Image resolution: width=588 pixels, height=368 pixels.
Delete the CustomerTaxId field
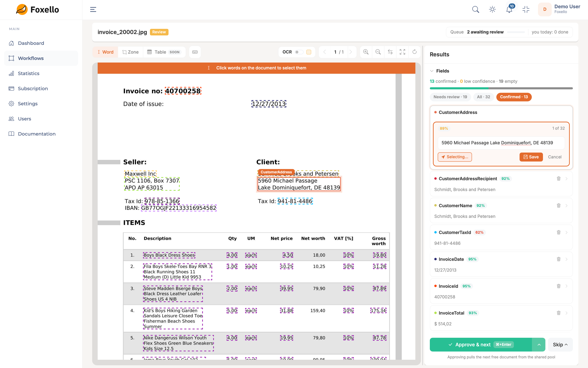(559, 232)
